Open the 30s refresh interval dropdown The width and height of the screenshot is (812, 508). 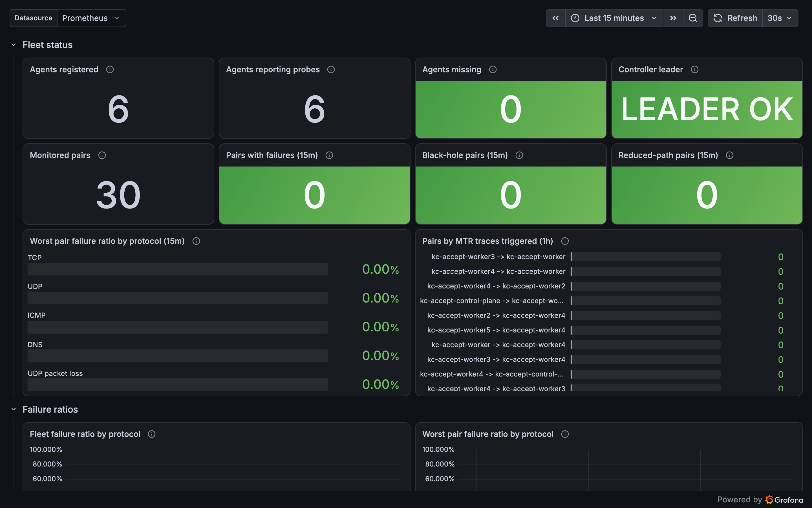(780, 18)
